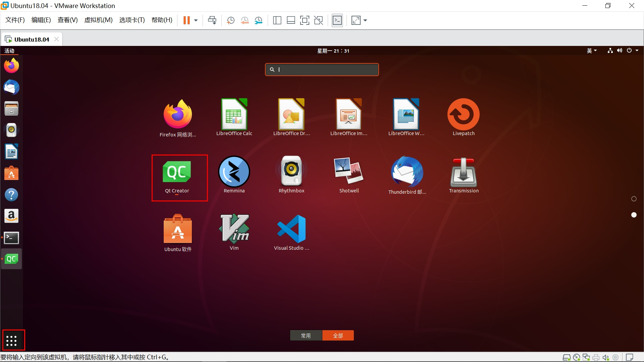This screenshot has height=362, width=644.
Task: Open the 英 input method dropdown
Action: [x=592, y=51]
